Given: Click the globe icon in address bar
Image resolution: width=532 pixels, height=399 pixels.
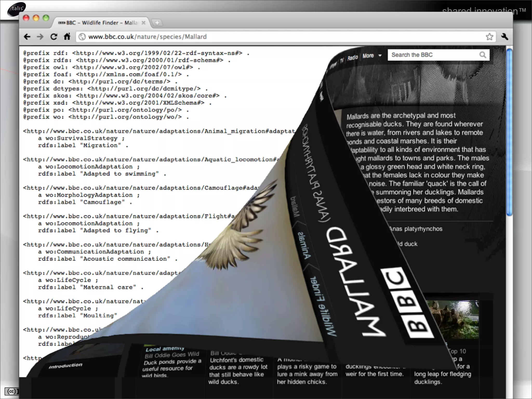Looking at the screenshot, I should point(82,37).
